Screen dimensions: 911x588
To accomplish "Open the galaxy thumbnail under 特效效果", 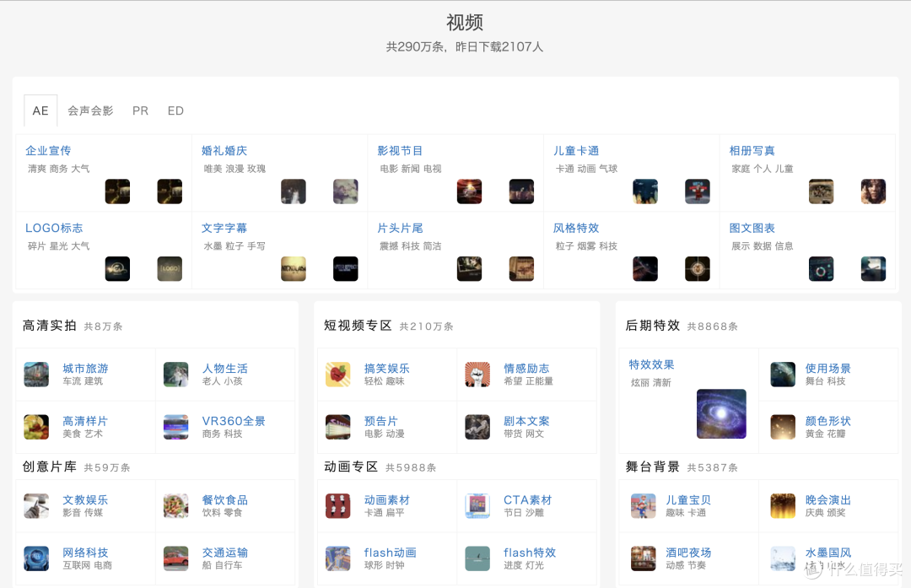I will tap(721, 413).
